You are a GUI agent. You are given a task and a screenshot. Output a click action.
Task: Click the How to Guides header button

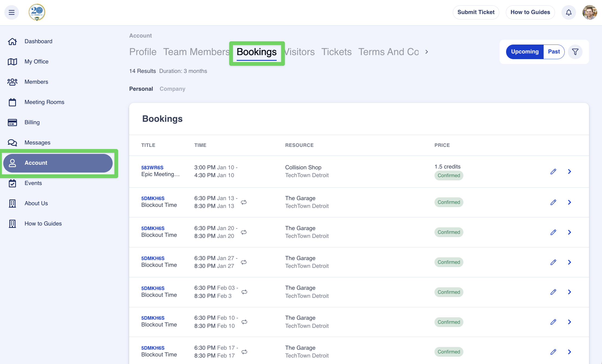point(530,12)
